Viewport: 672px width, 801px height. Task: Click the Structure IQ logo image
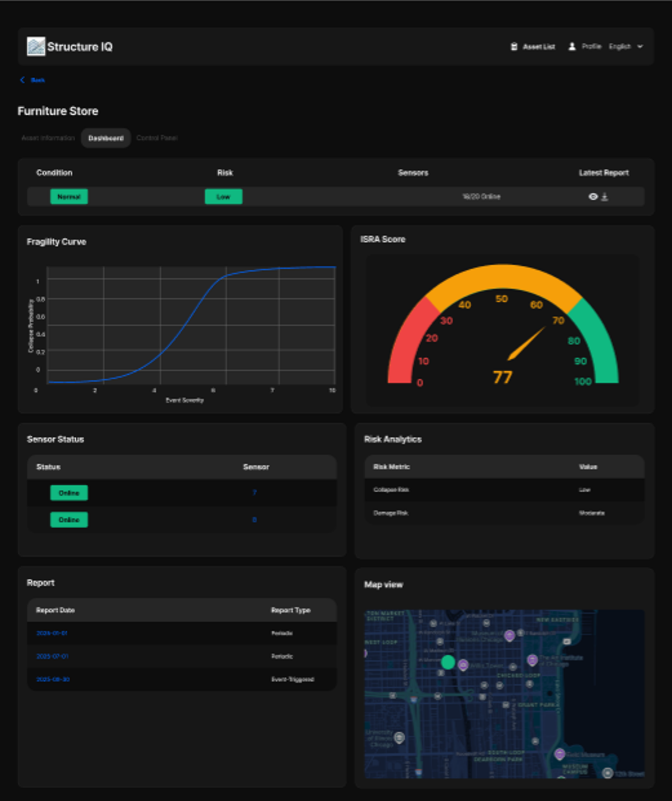click(x=36, y=47)
